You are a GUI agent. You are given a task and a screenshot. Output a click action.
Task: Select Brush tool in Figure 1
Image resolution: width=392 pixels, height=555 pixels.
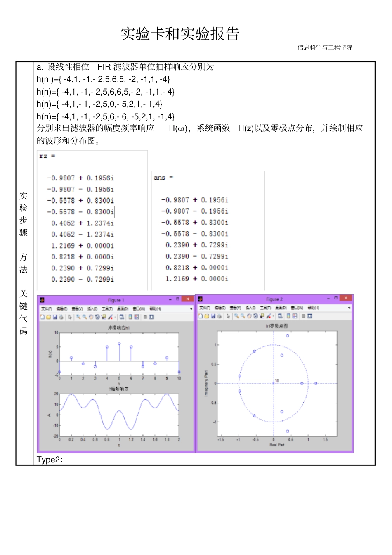point(110,317)
